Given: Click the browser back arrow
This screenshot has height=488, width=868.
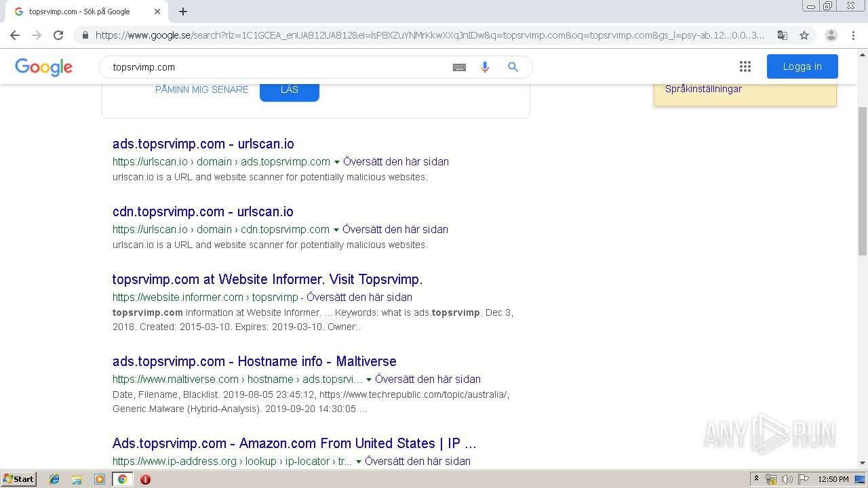Looking at the screenshot, I should click(x=15, y=35).
